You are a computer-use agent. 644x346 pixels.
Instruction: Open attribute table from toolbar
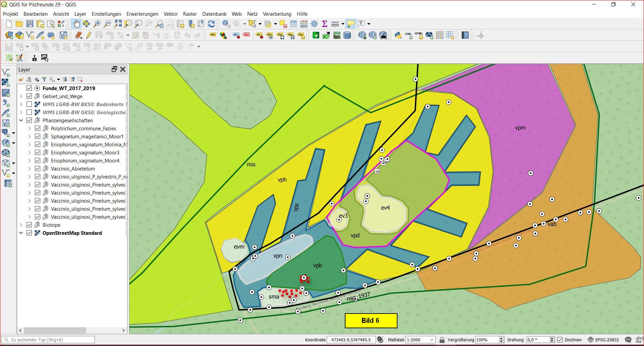click(293, 24)
